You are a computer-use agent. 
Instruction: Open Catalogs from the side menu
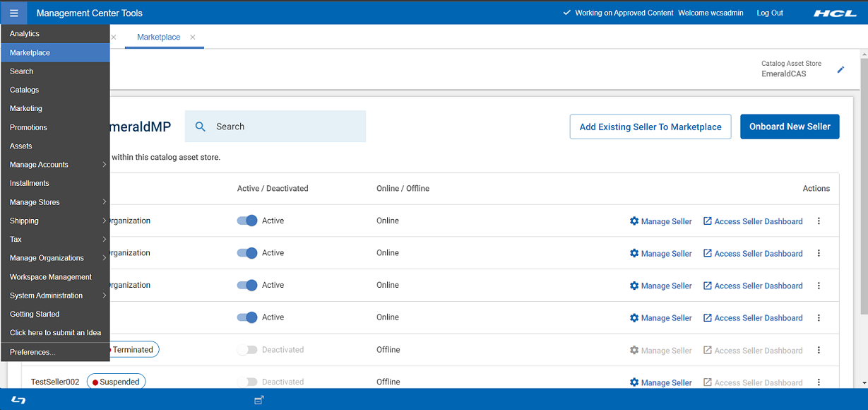click(25, 90)
